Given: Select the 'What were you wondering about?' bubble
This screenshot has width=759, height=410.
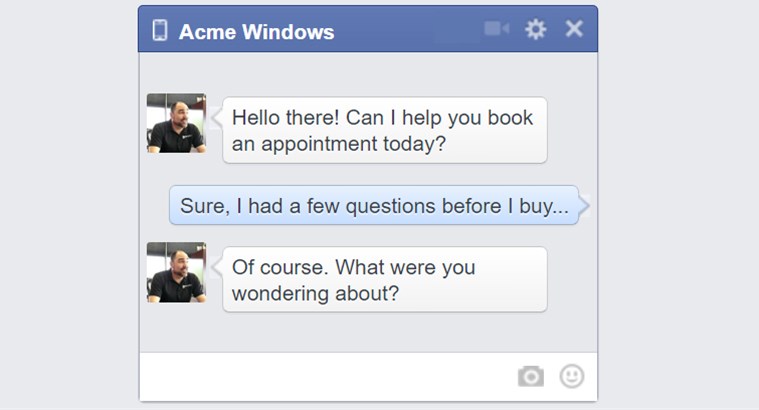Looking at the screenshot, I should [x=384, y=280].
